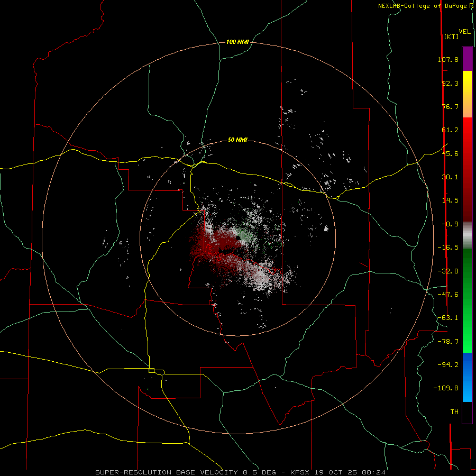The width and height of the screenshot is (476, 476).
Task: Click the -94.2 value on velocity scale
Action: [448, 365]
